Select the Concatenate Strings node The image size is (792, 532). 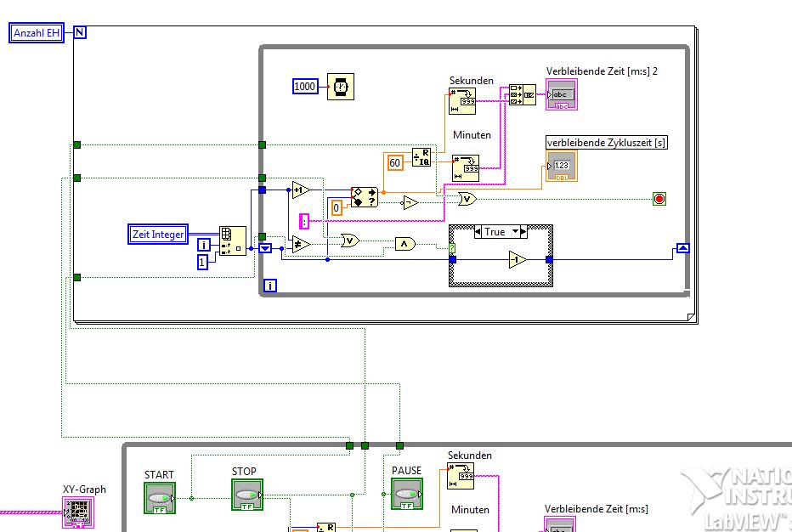coord(523,94)
